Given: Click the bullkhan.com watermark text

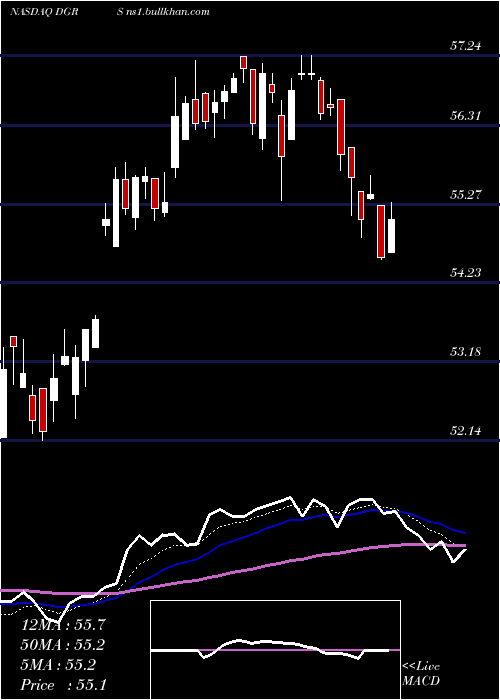Looking at the screenshot, I should [x=163, y=12].
